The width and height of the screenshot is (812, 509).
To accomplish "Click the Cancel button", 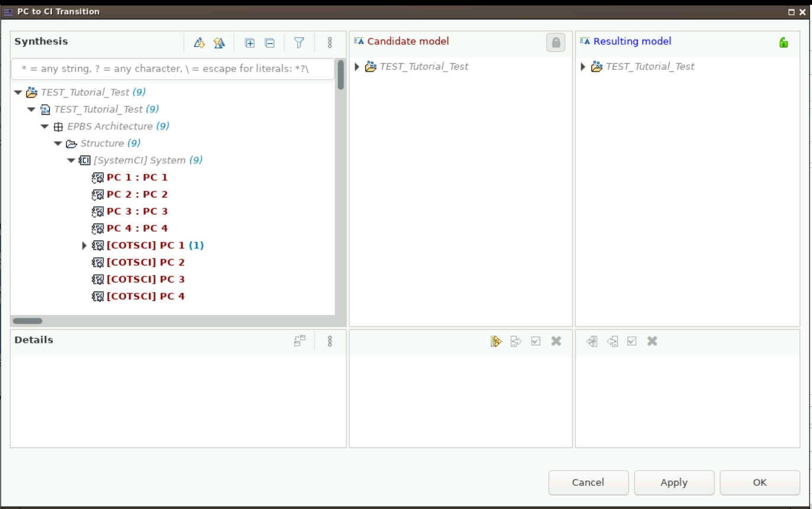I will [588, 482].
